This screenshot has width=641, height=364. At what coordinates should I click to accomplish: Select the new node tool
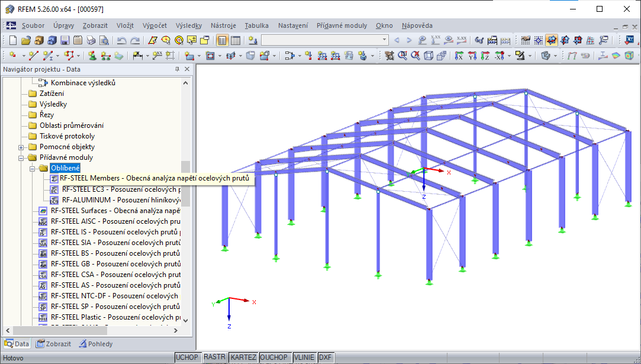pos(13,56)
